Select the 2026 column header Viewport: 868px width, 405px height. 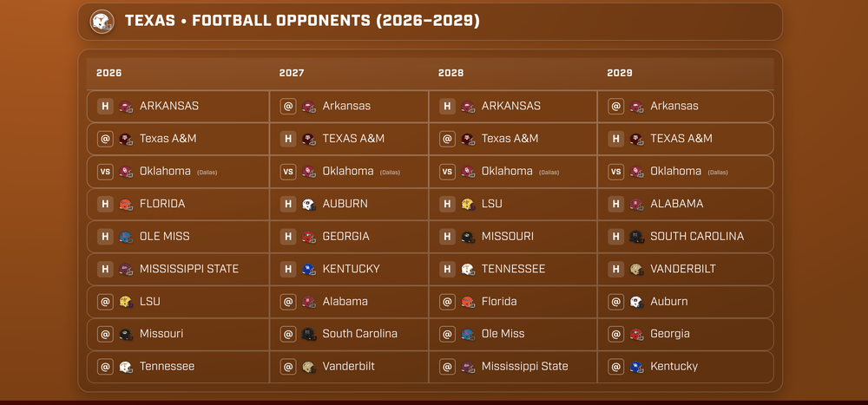(109, 74)
